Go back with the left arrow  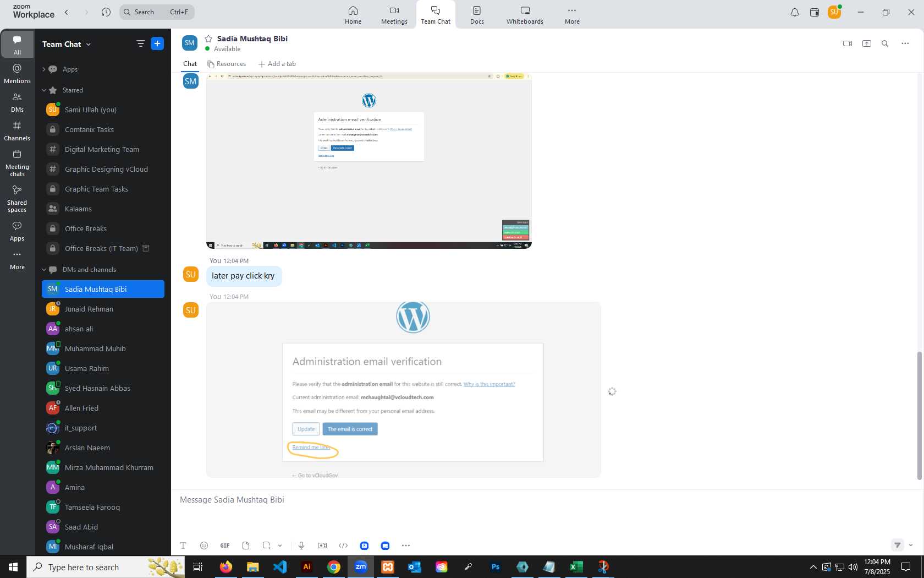67,12
